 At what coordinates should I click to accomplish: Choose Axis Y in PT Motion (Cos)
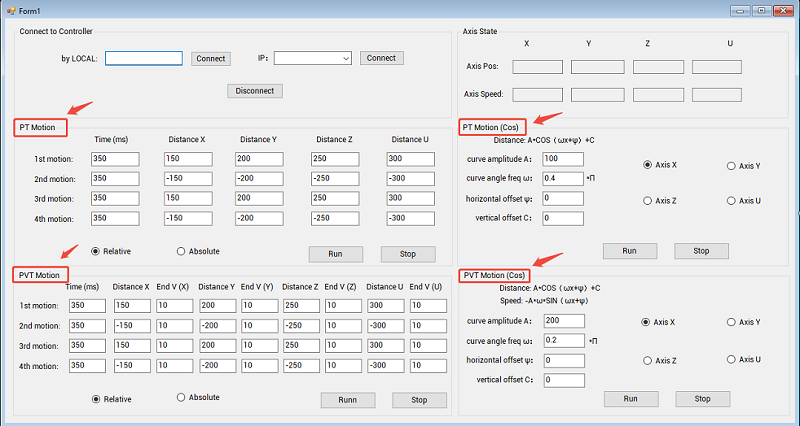730,165
